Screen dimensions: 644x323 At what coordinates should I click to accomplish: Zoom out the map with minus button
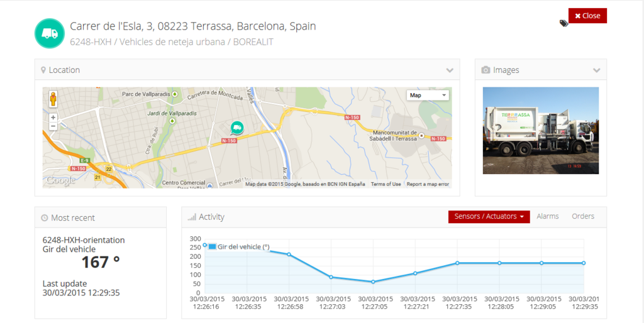tap(53, 126)
